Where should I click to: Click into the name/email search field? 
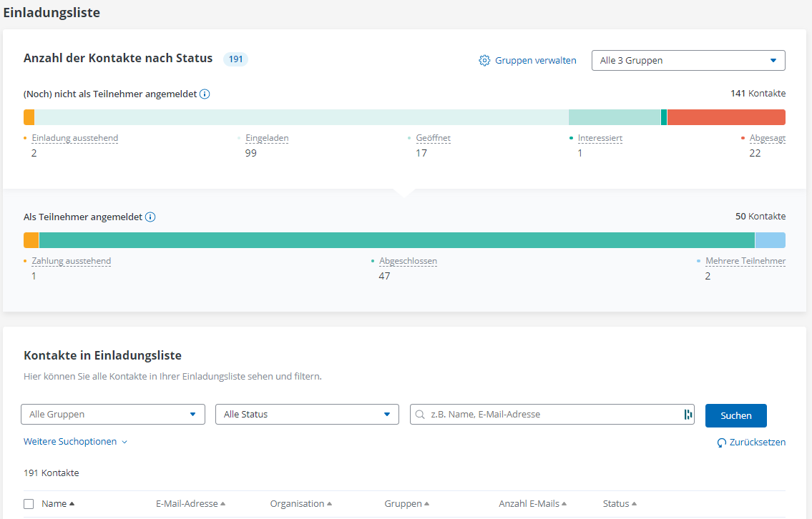[551, 415]
